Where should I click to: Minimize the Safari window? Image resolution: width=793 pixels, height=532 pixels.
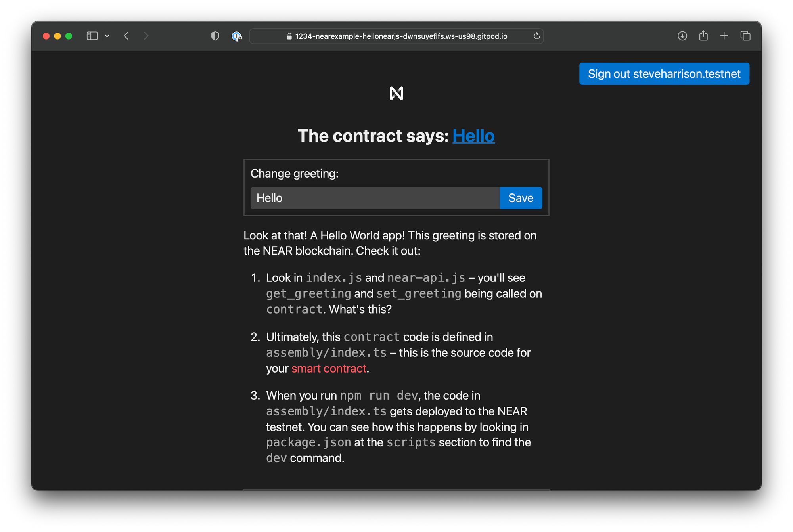click(57, 36)
